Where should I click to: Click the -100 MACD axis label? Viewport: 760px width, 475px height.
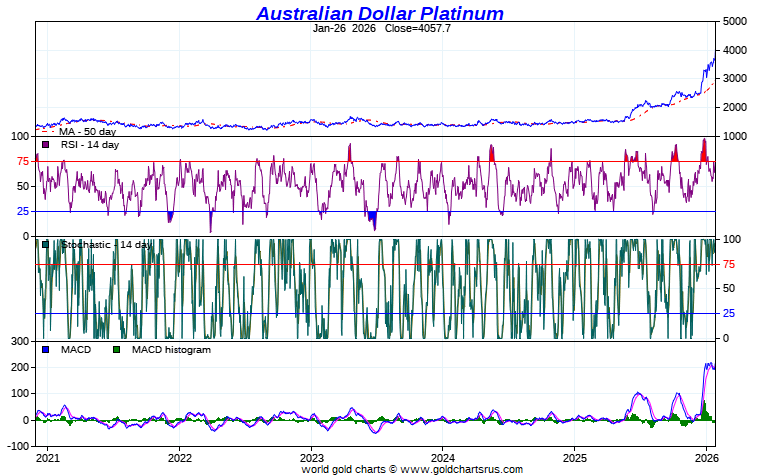click(18, 446)
